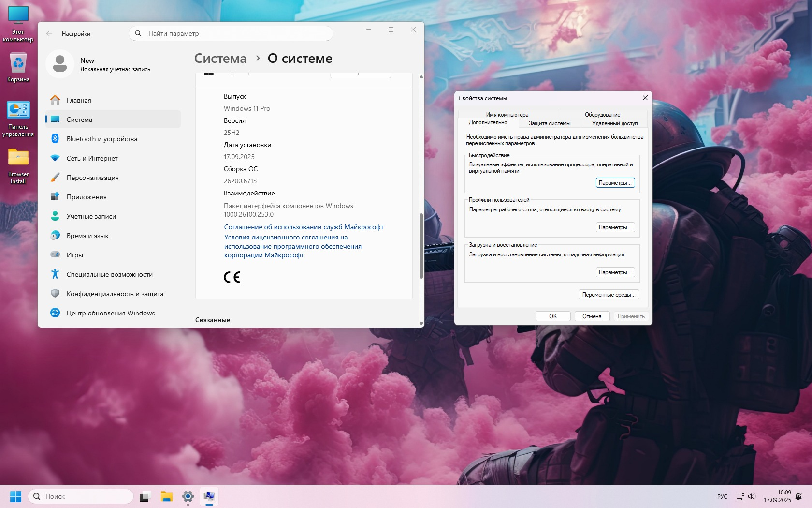The width and height of the screenshot is (812, 508).
Task: Click the Windows Start button
Action: 15,496
